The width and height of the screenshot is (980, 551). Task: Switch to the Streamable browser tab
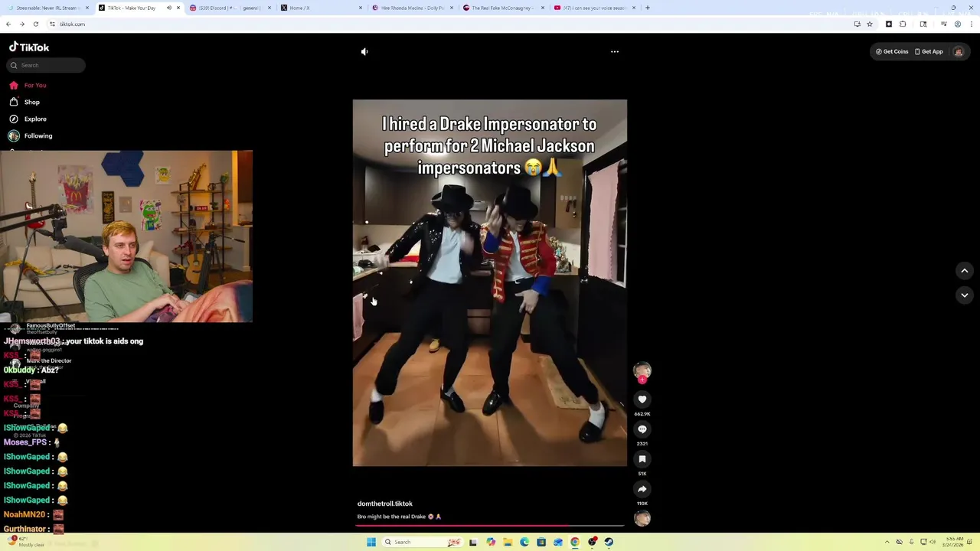[x=46, y=8]
